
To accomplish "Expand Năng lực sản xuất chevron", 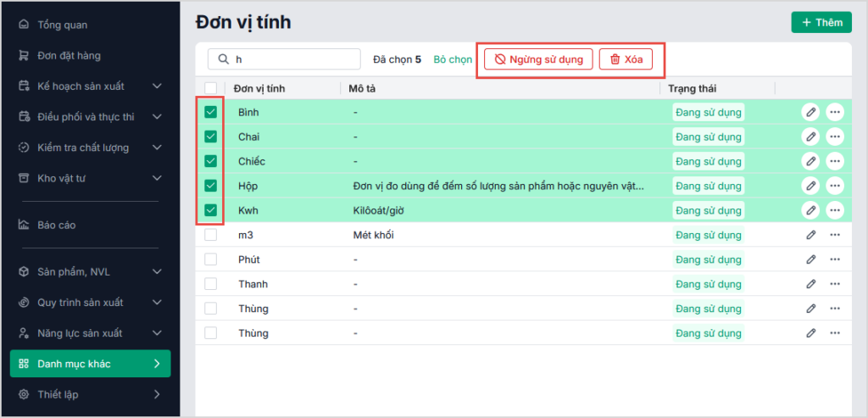I will (x=157, y=332).
